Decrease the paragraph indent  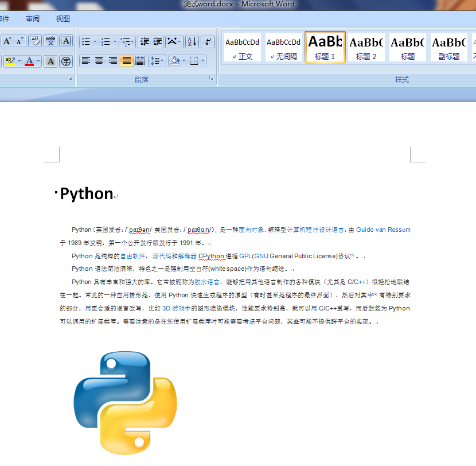coord(145,42)
